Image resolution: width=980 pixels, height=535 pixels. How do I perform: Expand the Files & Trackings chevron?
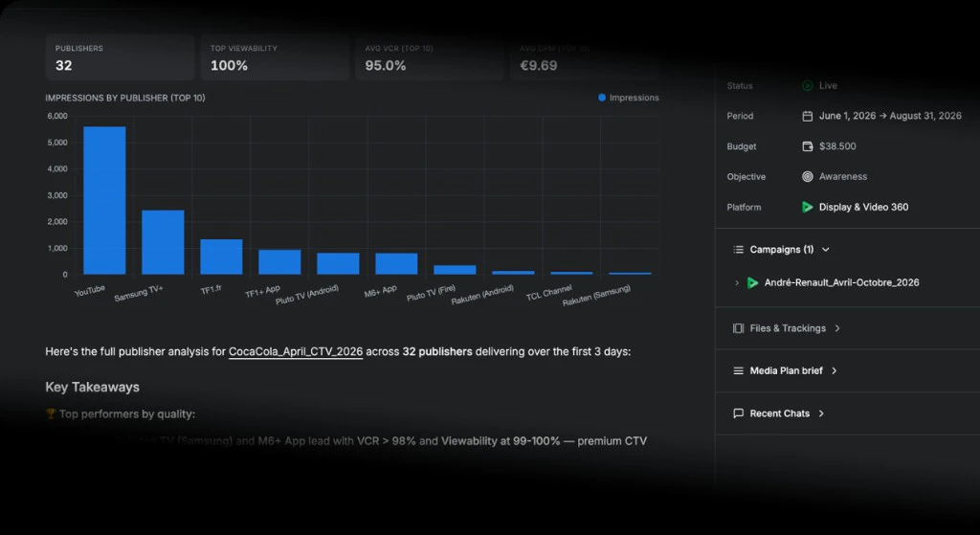point(837,328)
